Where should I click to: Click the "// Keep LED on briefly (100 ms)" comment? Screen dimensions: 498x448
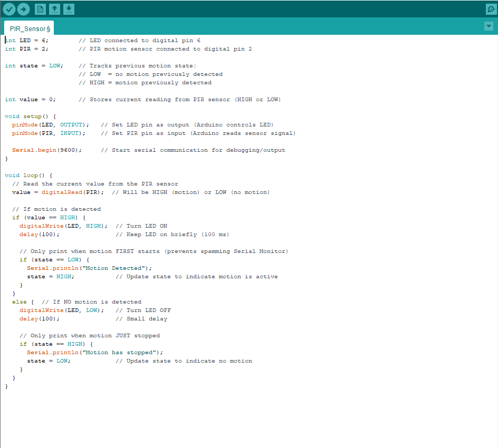[173, 235]
